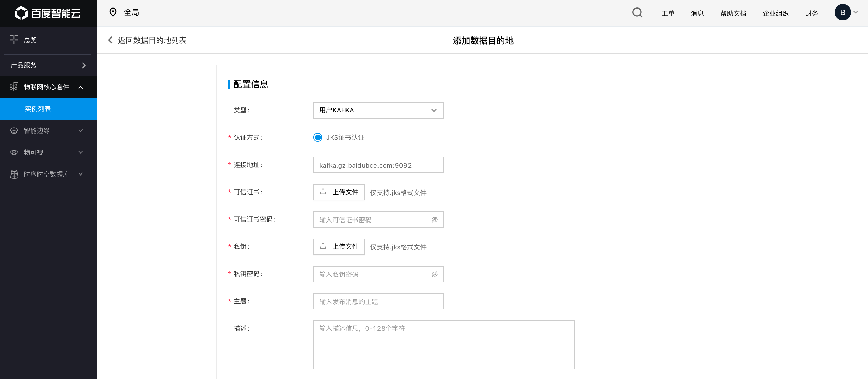Toggle visibility of 可信证书密码 field
Screen dimensions: 868x379
pyautogui.click(x=434, y=220)
